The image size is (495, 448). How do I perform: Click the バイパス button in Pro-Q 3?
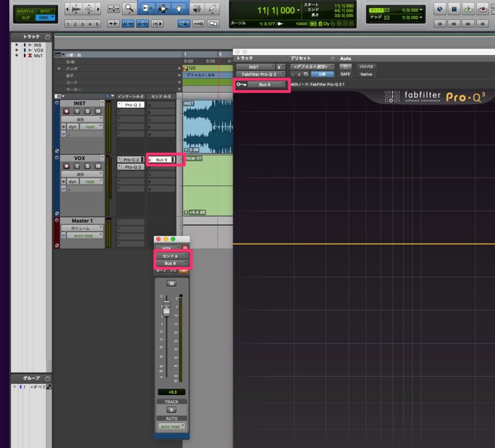[366, 67]
